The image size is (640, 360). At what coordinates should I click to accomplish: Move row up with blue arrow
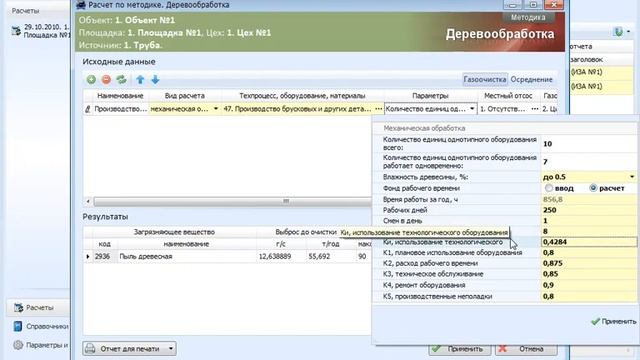[x=140, y=80]
